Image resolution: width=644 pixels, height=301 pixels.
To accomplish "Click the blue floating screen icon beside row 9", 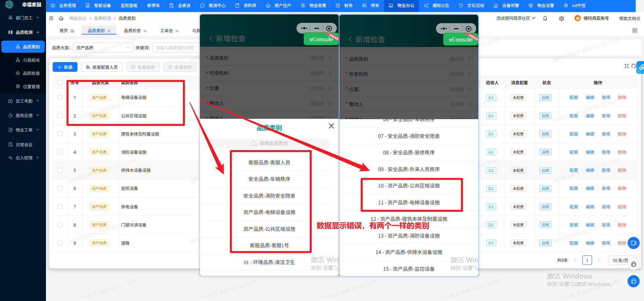I will (x=633, y=243).
